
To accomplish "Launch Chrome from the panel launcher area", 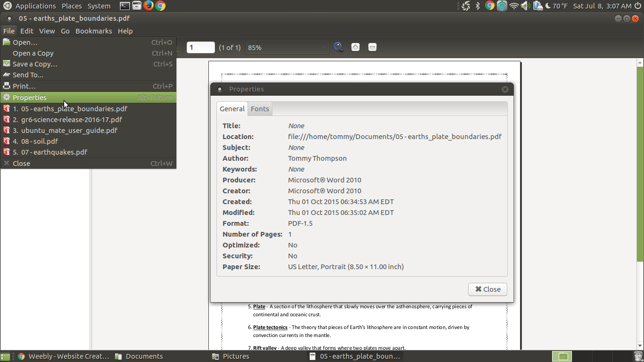I will 160,6.
